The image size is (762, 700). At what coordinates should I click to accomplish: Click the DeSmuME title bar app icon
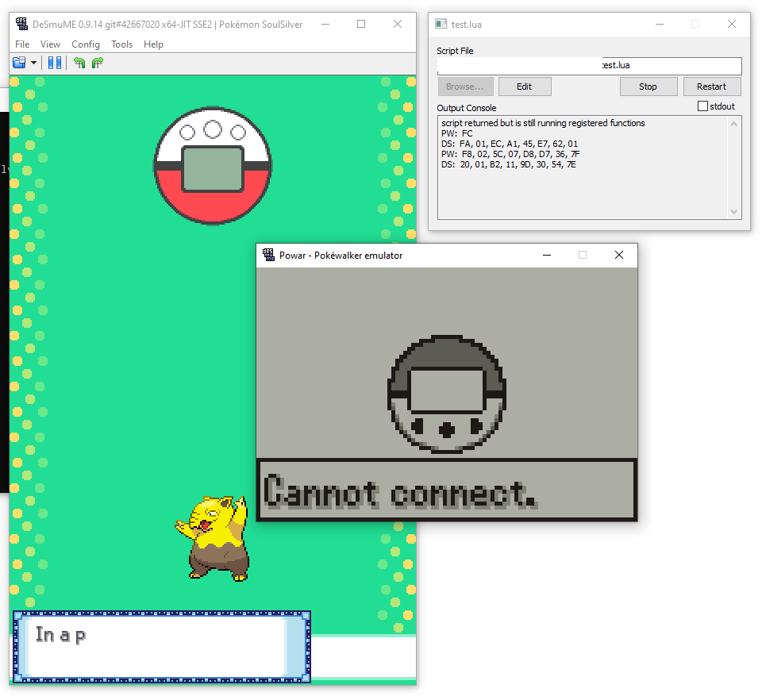tap(21, 24)
